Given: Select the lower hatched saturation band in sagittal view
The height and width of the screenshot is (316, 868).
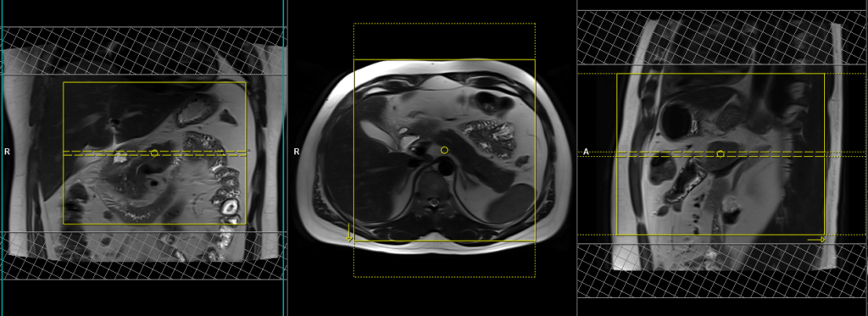Looking at the screenshot, I should [722, 271].
